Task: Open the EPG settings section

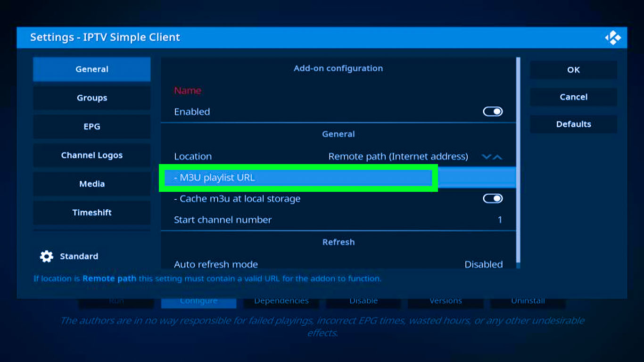Action: [91, 126]
